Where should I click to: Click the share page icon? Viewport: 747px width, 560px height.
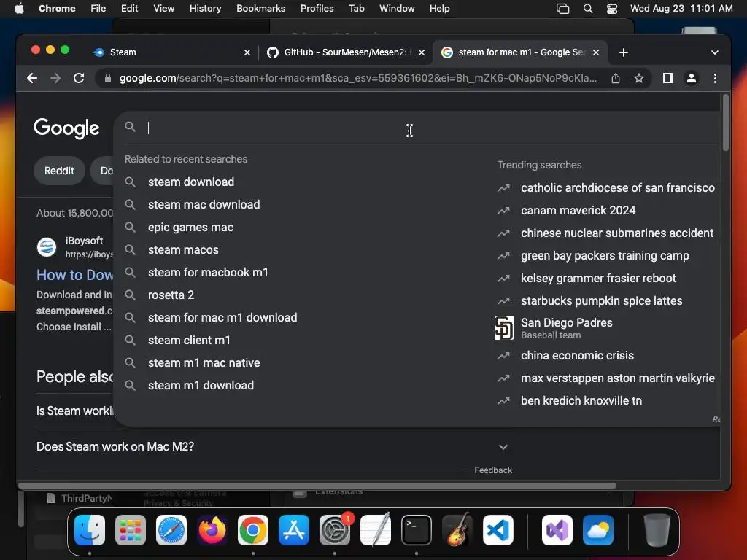pos(616,78)
